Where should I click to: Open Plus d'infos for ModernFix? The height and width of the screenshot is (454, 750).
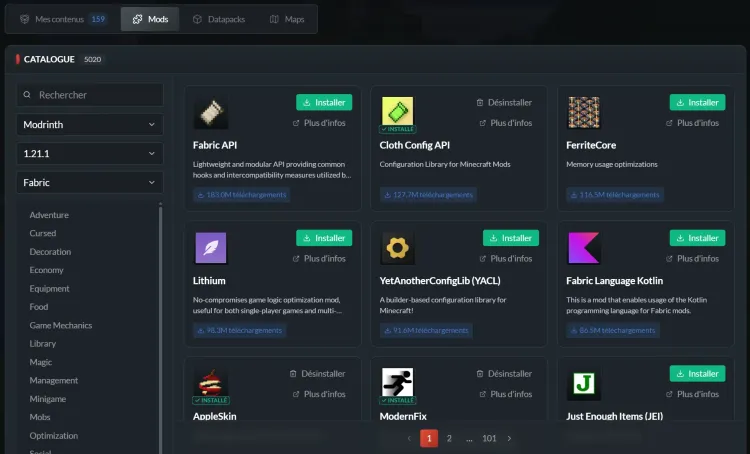point(506,394)
